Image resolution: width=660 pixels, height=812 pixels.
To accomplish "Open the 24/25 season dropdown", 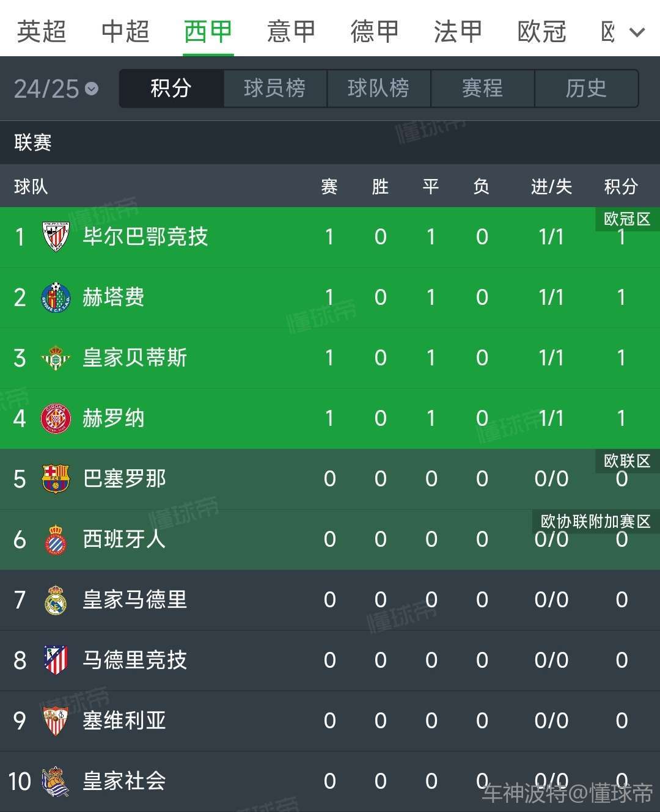I will pos(56,89).
